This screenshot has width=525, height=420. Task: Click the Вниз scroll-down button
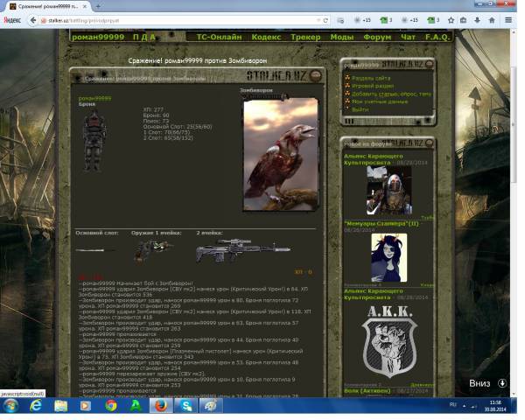click(x=488, y=383)
